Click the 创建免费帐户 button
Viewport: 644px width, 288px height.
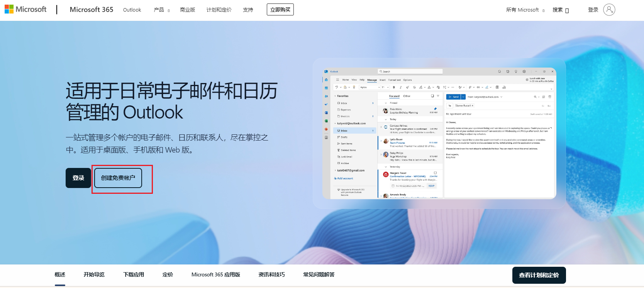coord(118,178)
